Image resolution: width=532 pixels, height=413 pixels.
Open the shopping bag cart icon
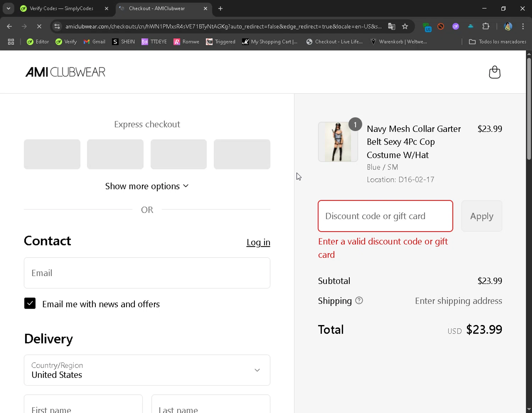[x=494, y=72]
